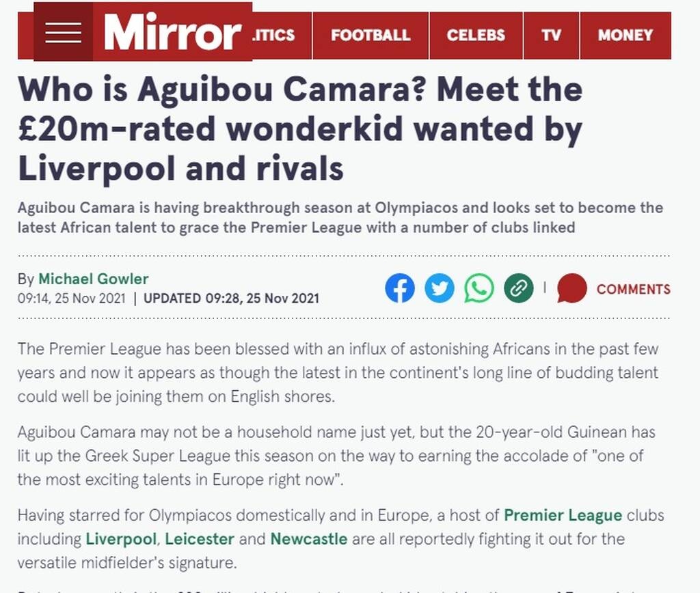Screen dimensions: 700x593
Task: Share article on Facebook
Action: pos(400,288)
